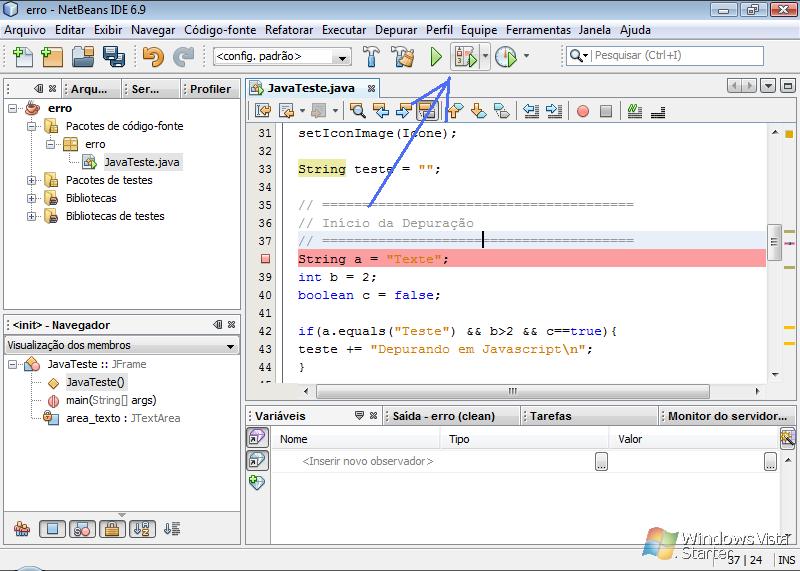Click the Shift Line Left icon
800x571 pixels.
[x=531, y=110]
